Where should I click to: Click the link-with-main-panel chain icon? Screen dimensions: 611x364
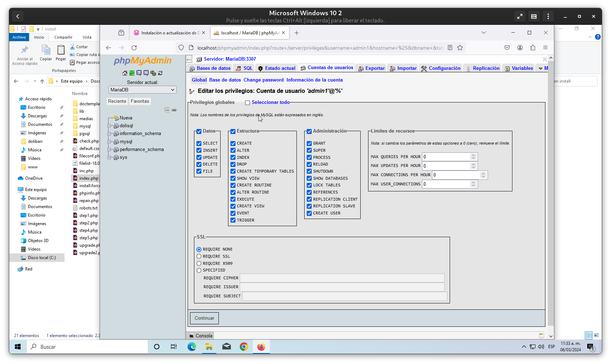coord(174,110)
